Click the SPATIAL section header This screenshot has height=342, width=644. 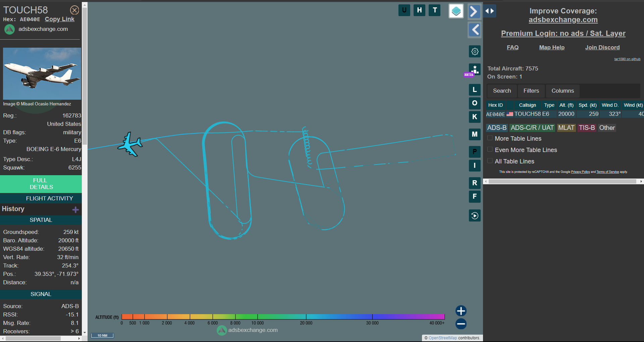[41, 220]
